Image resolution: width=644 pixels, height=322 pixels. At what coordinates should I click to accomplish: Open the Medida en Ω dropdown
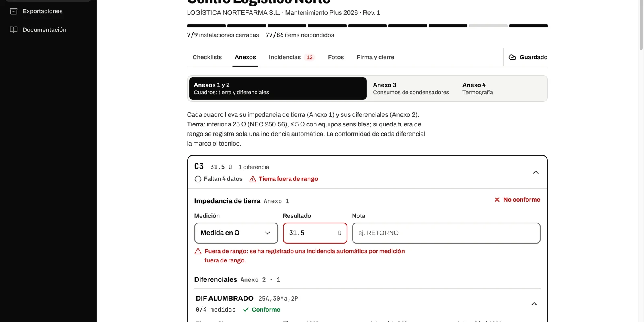click(236, 233)
